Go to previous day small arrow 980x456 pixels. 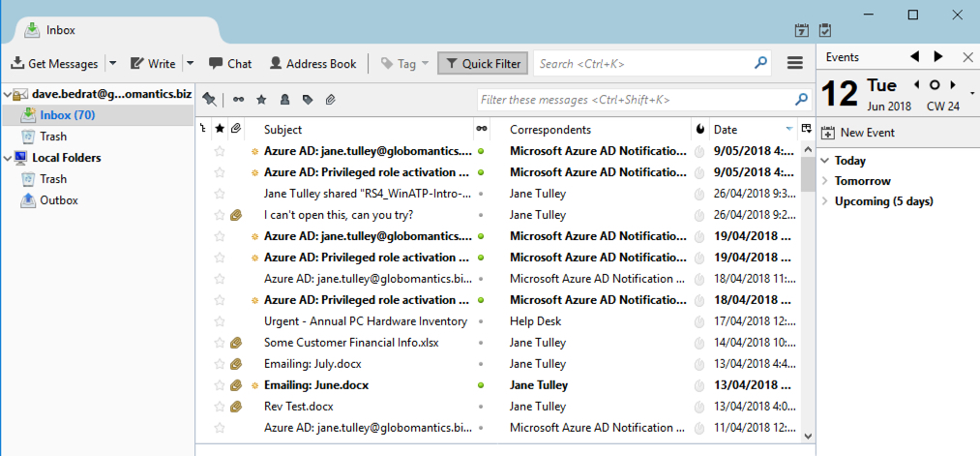(x=916, y=85)
